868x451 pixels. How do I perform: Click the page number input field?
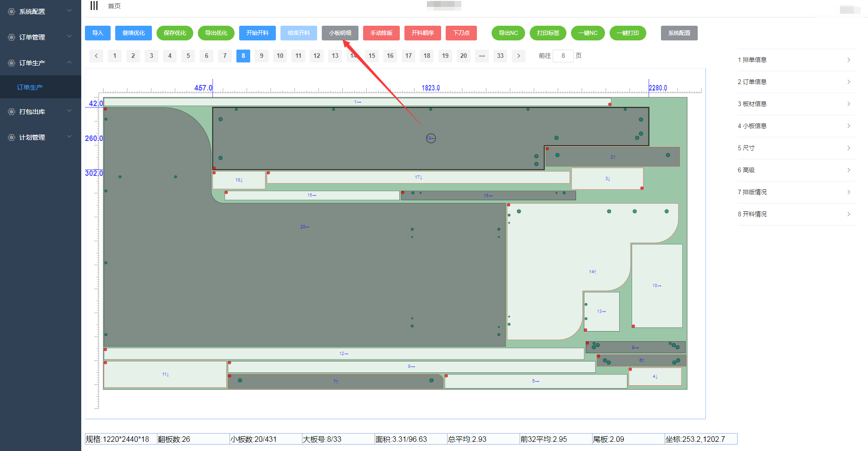click(x=563, y=56)
